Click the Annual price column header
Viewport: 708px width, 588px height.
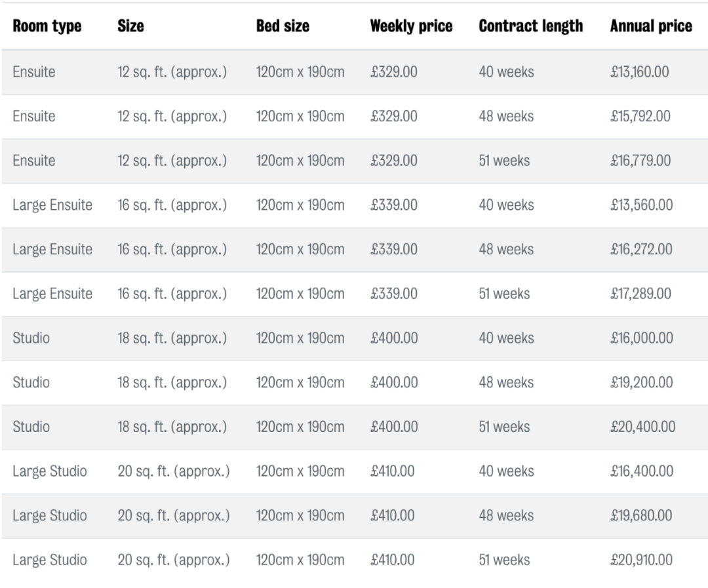point(650,26)
